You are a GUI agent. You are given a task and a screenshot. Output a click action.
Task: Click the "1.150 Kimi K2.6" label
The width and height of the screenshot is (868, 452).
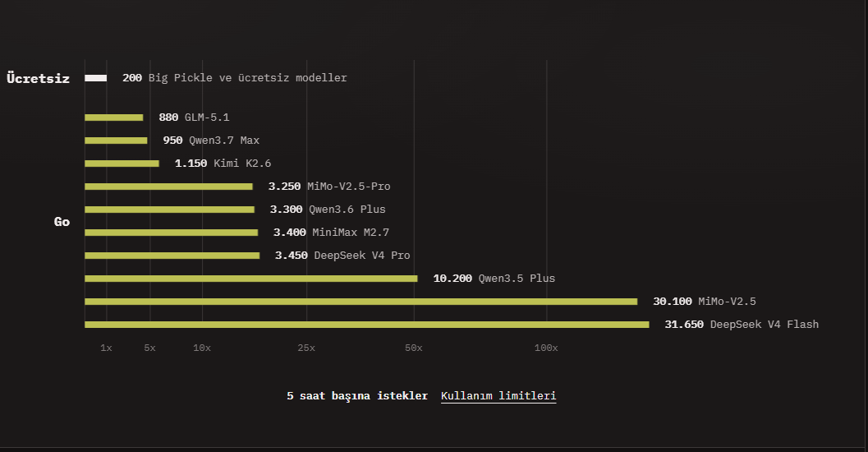tap(223, 164)
